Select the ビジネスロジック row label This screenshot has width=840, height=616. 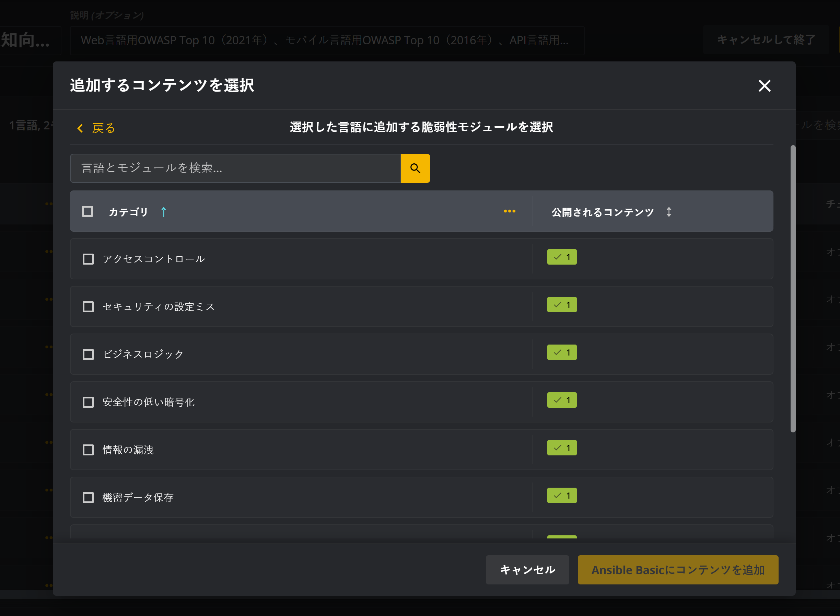[143, 355]
